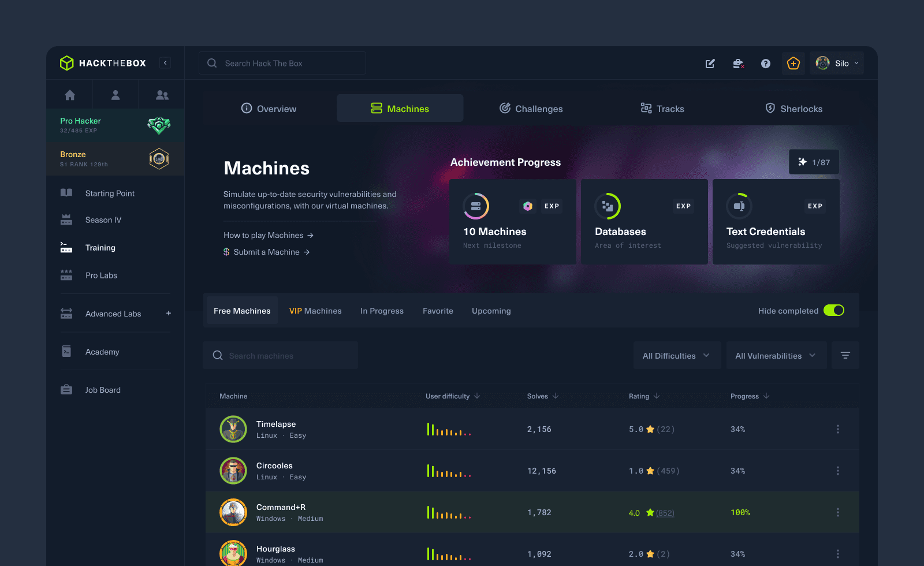Click the orange hexagon plus subscription icon

(x=793, y=64)
